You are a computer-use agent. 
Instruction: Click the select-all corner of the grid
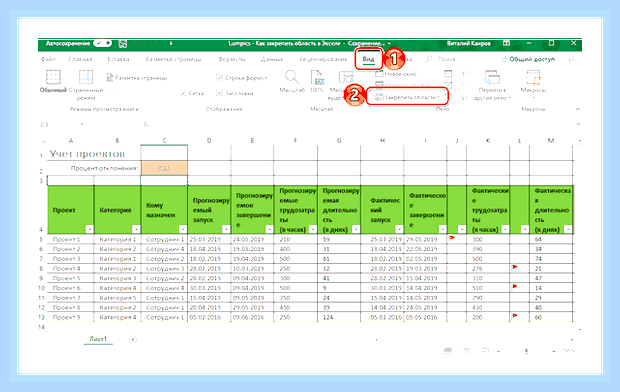point(43,141)
